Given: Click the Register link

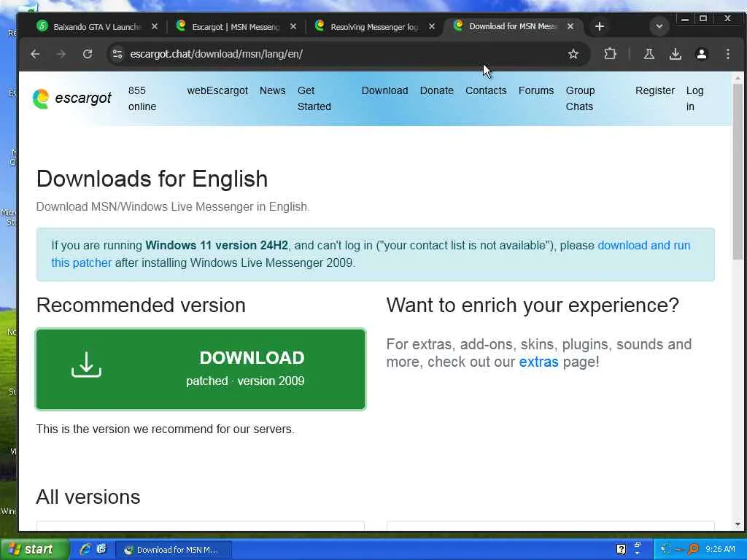Looking at the screenshot, I should click(x=654, y=90).
